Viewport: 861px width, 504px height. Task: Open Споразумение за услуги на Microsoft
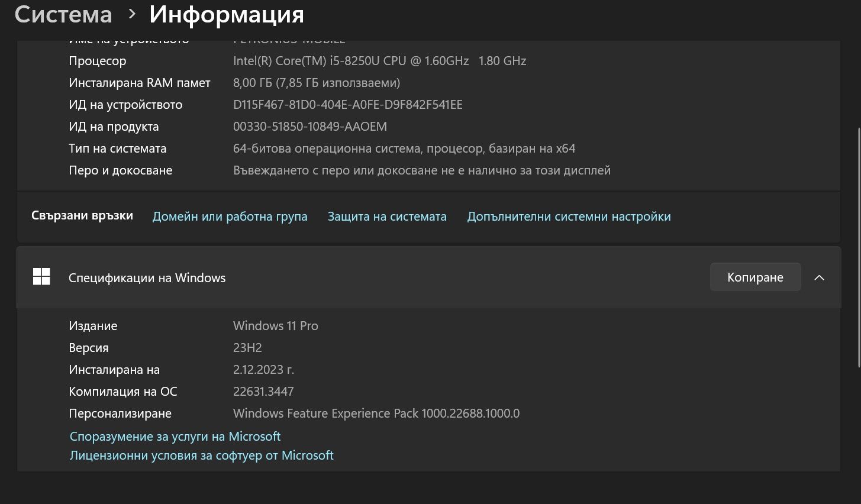(175, 437)
